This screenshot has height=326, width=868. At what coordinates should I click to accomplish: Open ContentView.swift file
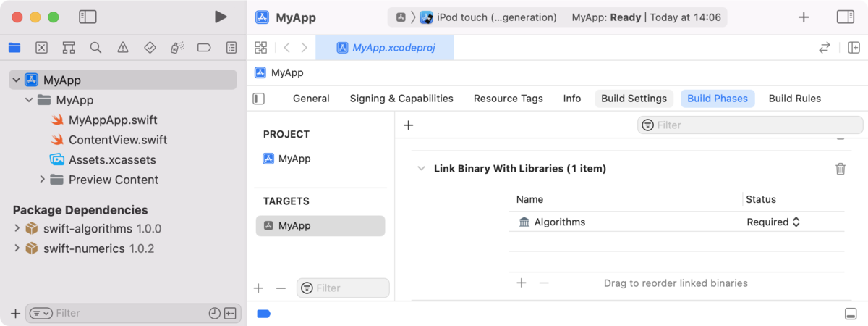[x=118, y=140]
